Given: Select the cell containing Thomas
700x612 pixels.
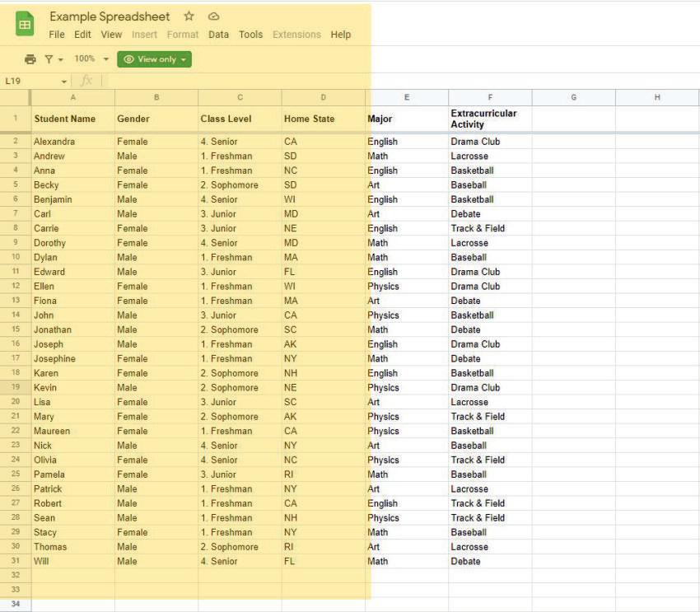Looking at the screenshot, I should tap(72, 546).
